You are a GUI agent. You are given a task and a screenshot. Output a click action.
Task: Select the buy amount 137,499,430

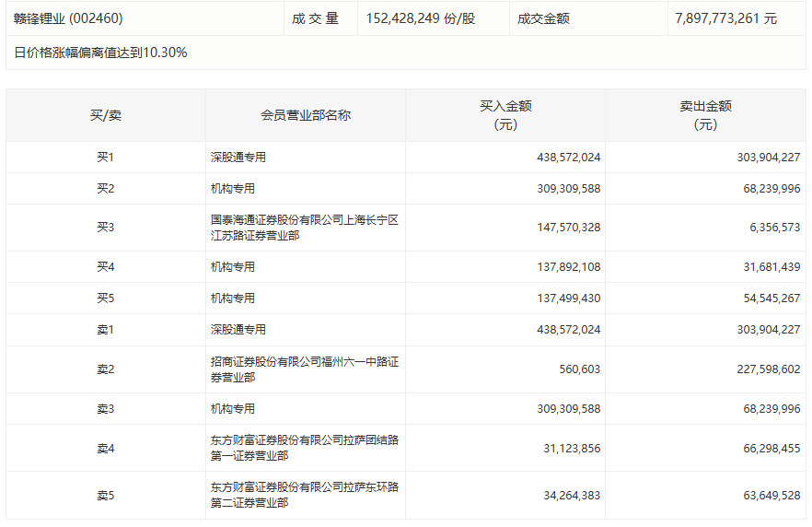pos(569,299)
